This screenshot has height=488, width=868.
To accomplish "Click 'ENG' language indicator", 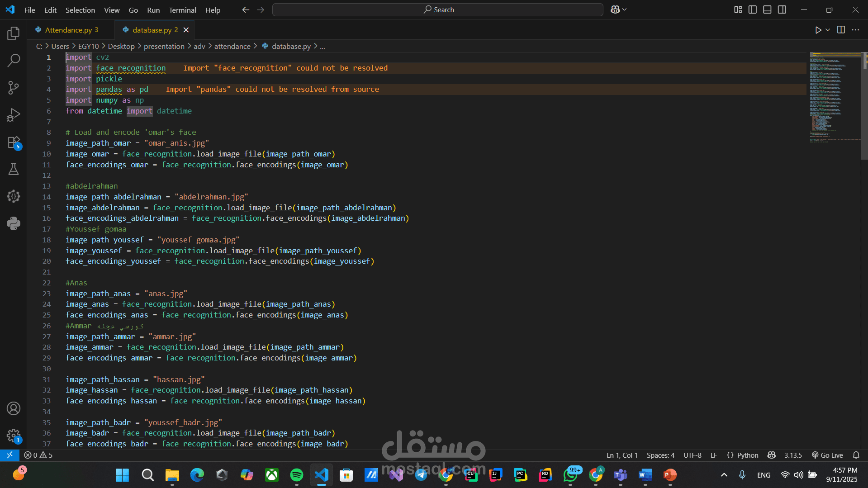I will pyautogui.click(x=764, y=475).
